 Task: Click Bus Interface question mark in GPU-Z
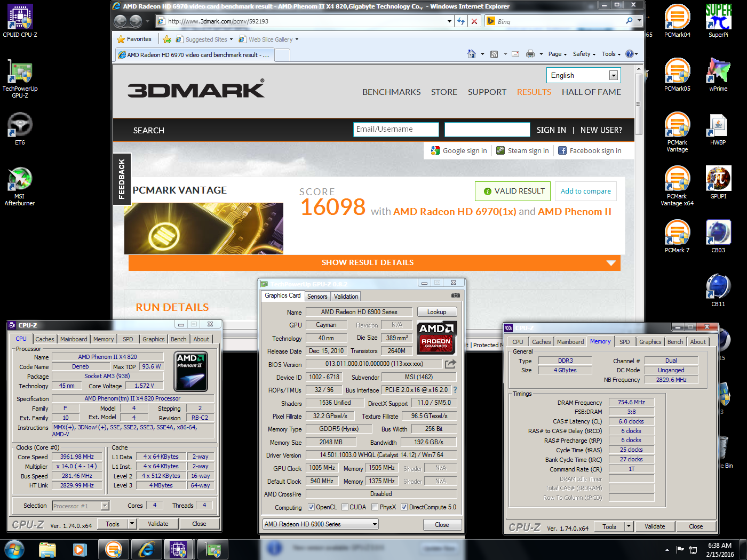pyautogui.click(x=455, y=390)
